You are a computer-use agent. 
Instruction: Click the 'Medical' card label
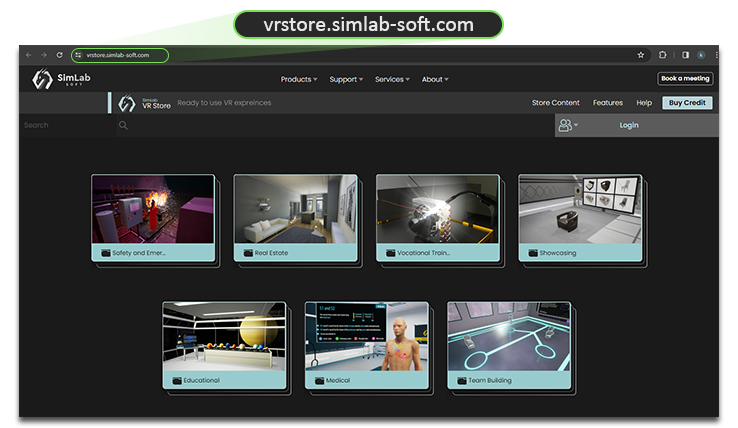(x=338, y=381)
